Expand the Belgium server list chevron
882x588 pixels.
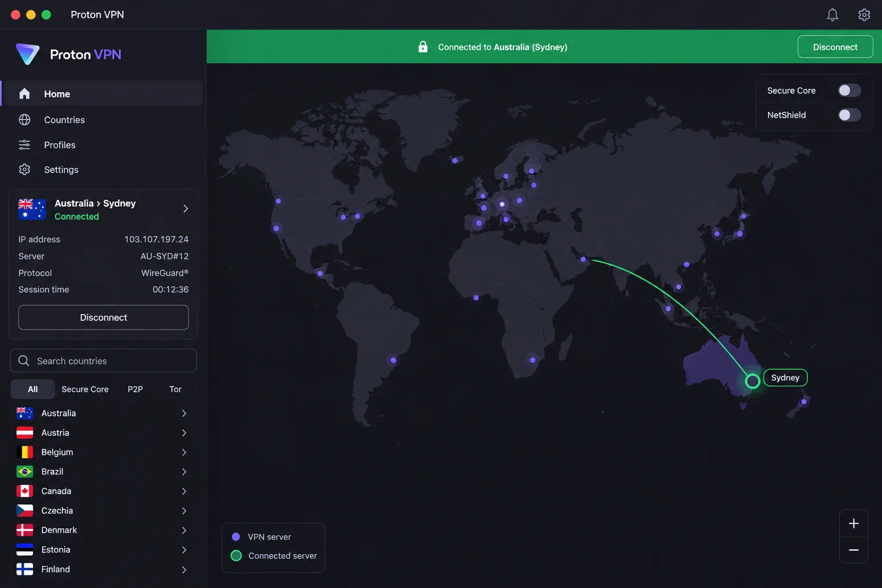pyautogui.click(x=184, y=452)
